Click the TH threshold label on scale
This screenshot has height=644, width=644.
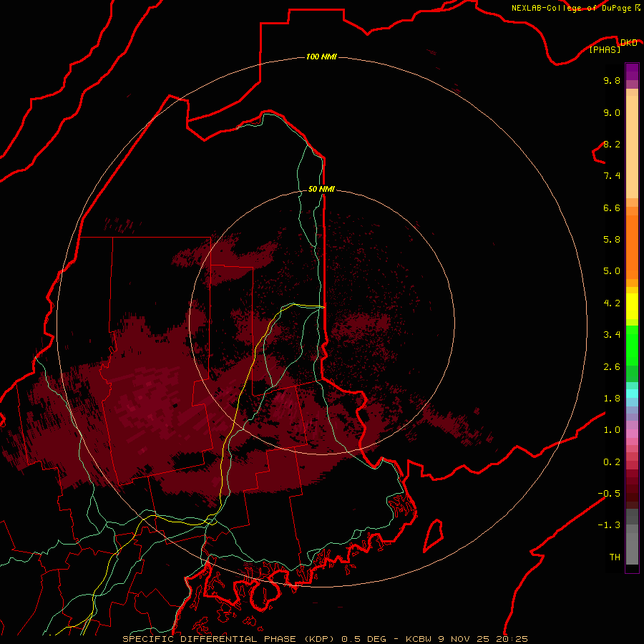[x=615, y=557]
